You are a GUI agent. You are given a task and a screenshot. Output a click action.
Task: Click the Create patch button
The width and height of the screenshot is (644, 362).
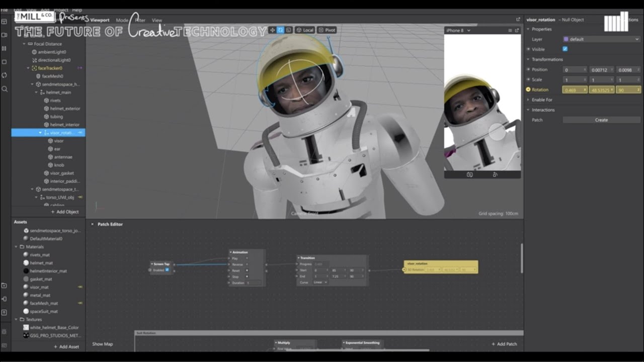coord(601,120)
